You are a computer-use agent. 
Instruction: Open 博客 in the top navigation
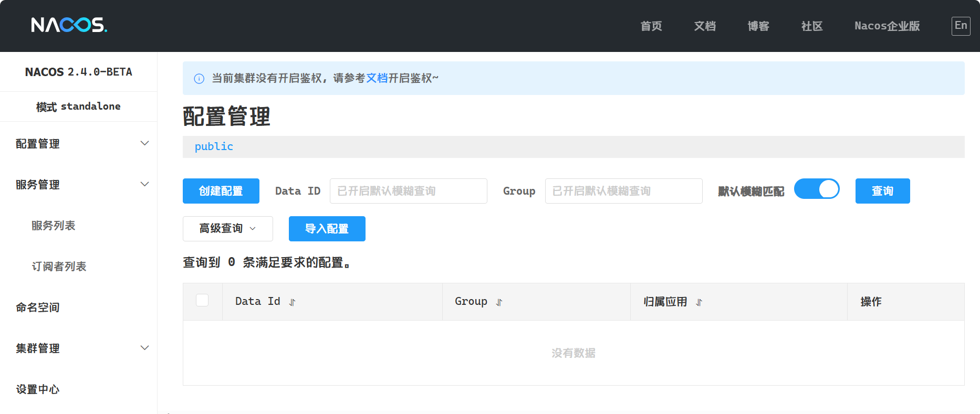[x=758, y=26]
